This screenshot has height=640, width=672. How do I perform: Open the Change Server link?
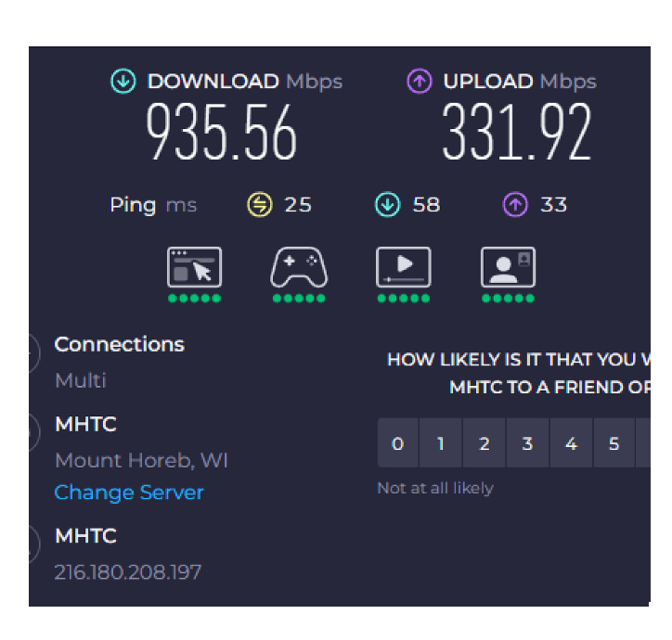pyautogui.click(x=129, y=493)
